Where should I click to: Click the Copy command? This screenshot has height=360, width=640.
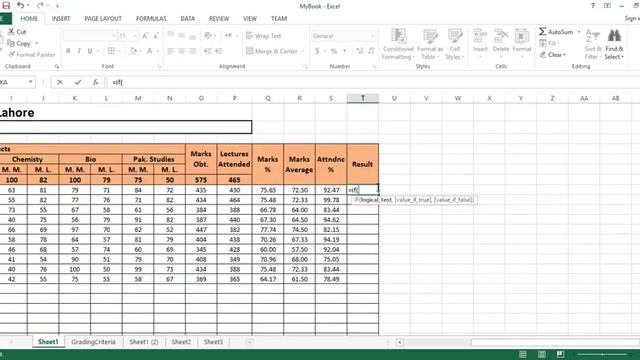point(19,43)
